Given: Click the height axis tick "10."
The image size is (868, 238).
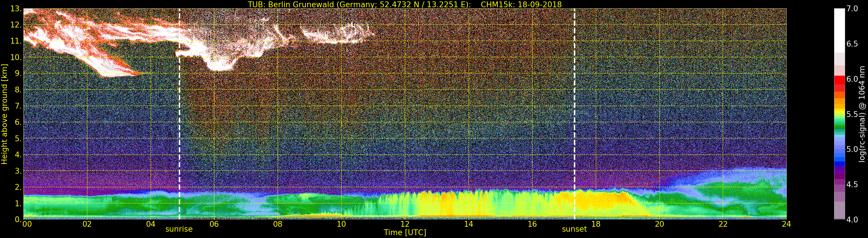Looking at the screenshot, I should click(x=16, y=57).
